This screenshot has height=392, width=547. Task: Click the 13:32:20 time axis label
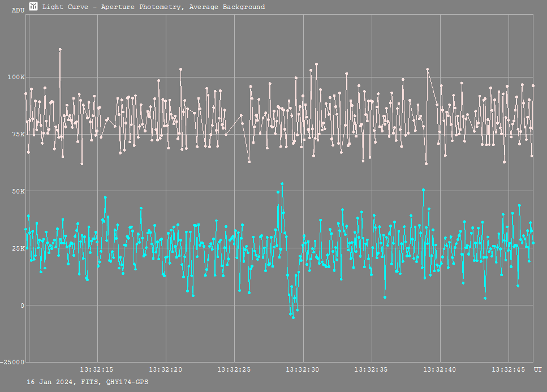tap(165, 370)
